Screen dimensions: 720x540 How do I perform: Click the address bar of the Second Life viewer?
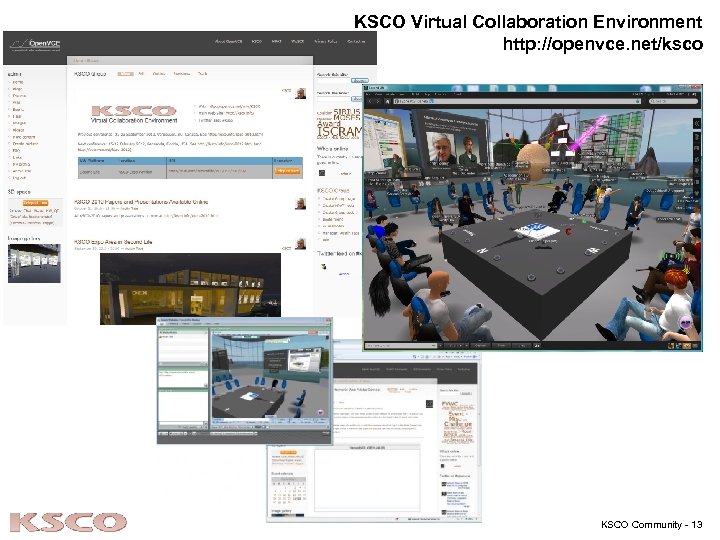click(x=517, y=101)
